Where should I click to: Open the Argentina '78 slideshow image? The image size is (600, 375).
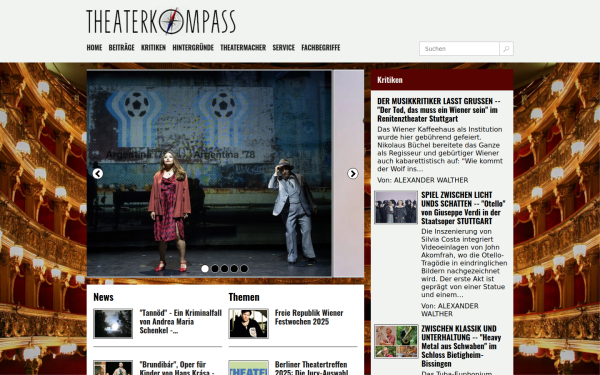coord(209,173)
